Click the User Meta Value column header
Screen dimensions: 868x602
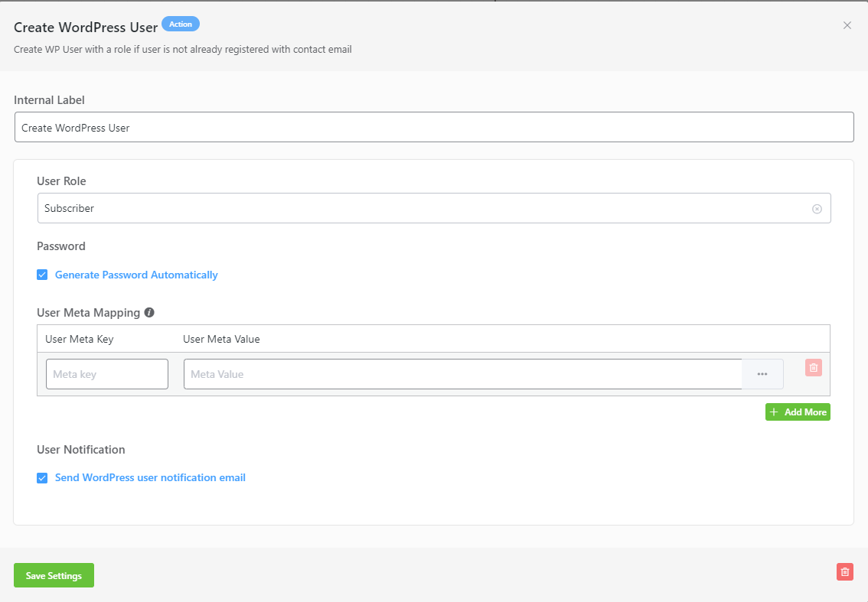pyautogui.click(x=221, y=339)
